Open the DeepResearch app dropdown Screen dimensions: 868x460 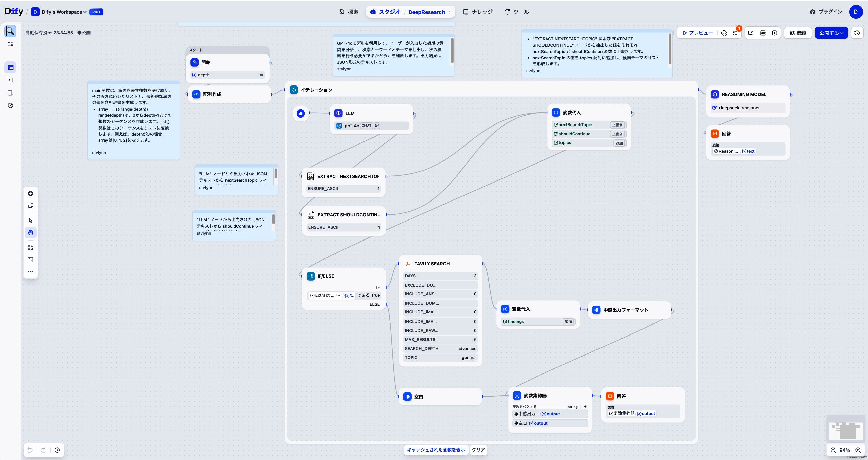coord(429,12)
